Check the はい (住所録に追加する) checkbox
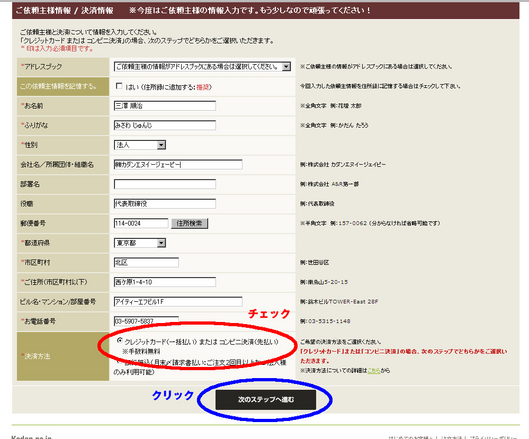The image size is (529, 439). pyautogui.click(x=119, y=86)
